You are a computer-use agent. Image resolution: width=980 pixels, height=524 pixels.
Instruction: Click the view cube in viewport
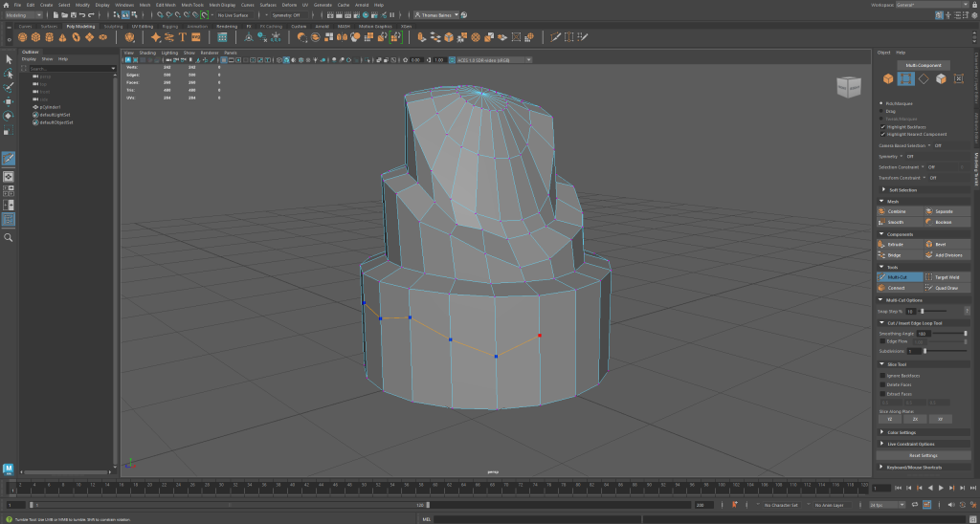coord(848,88)
